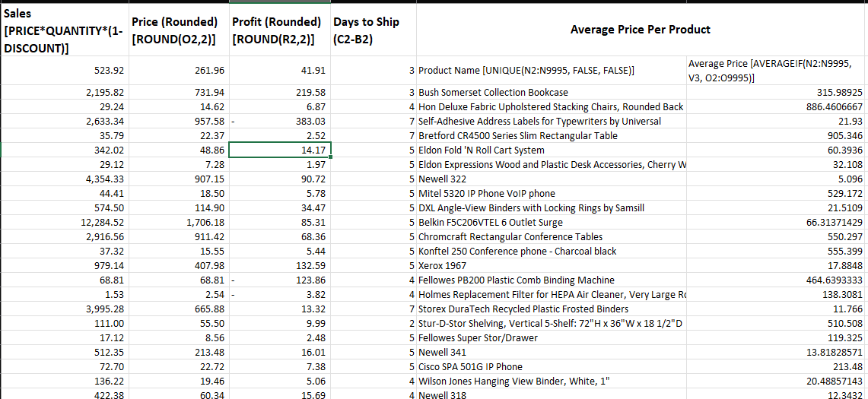Select the Sales column header cell

[x=64, y=30]
